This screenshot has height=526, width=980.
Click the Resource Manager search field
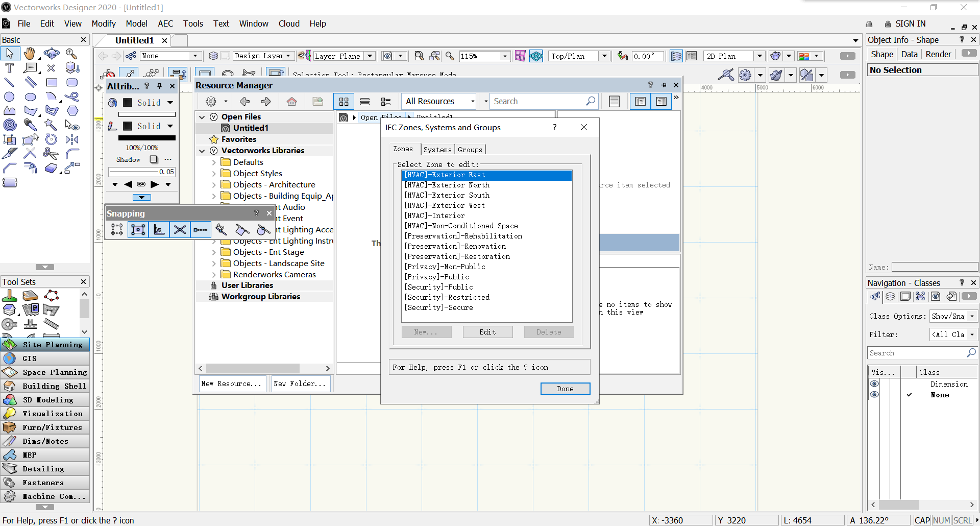[x=545, y=101]
